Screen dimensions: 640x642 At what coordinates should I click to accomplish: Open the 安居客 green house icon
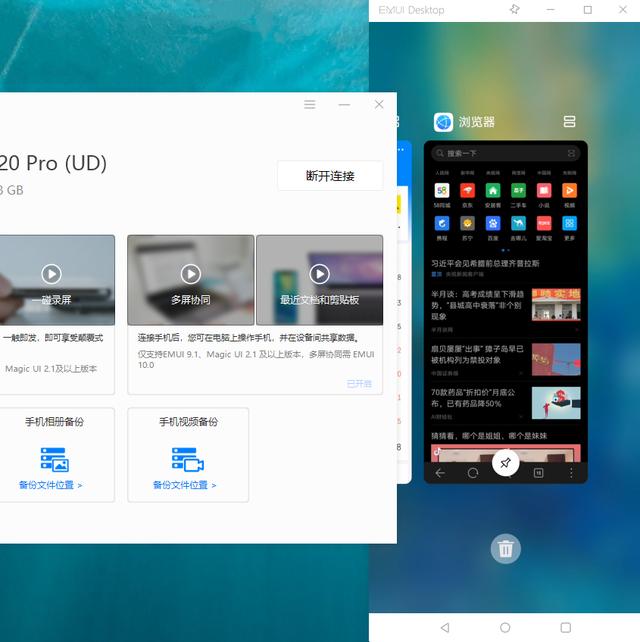pyautogui.click(x=493, y=190)
